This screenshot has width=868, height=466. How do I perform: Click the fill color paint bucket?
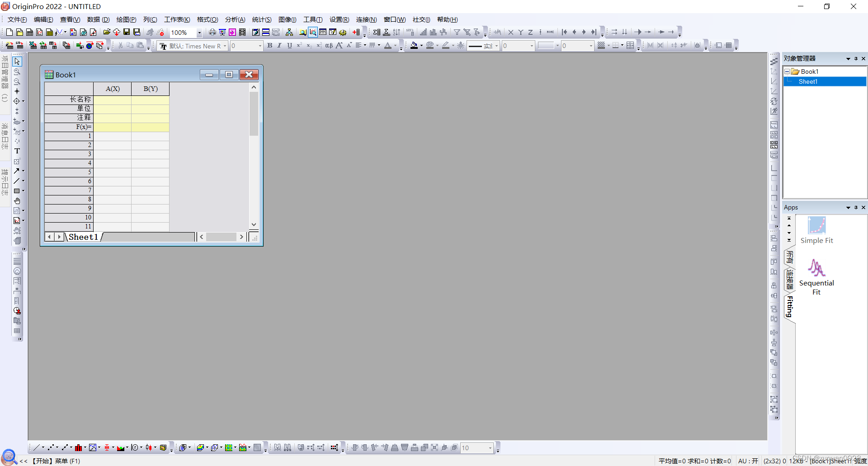coord(414,45)
